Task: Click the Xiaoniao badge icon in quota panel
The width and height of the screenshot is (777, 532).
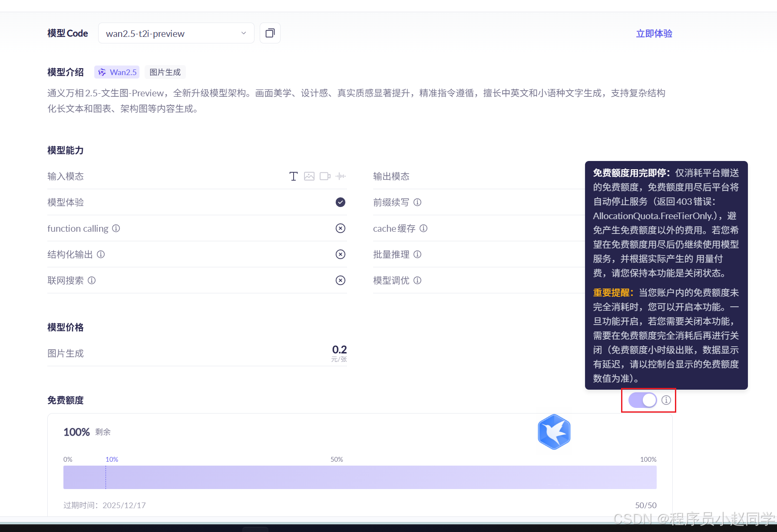Action: [x=554, y=432]
